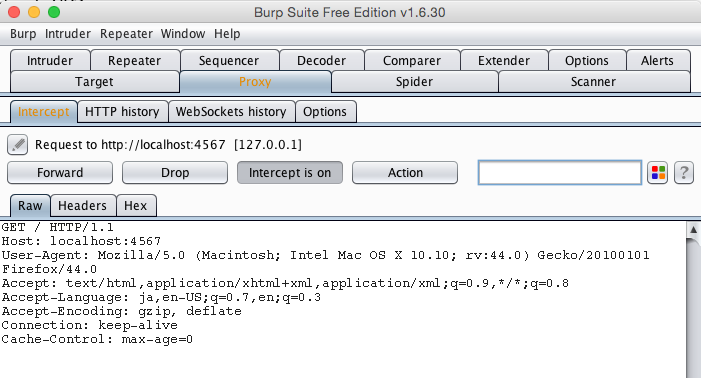Switch to the Target tab
Viewport: 701px width, 378px height.
(94, 82)
